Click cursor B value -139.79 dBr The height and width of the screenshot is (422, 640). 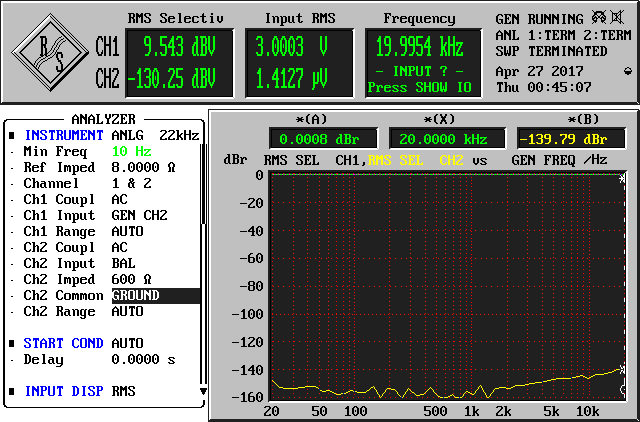pyautogui.click(x=563, y=140)
